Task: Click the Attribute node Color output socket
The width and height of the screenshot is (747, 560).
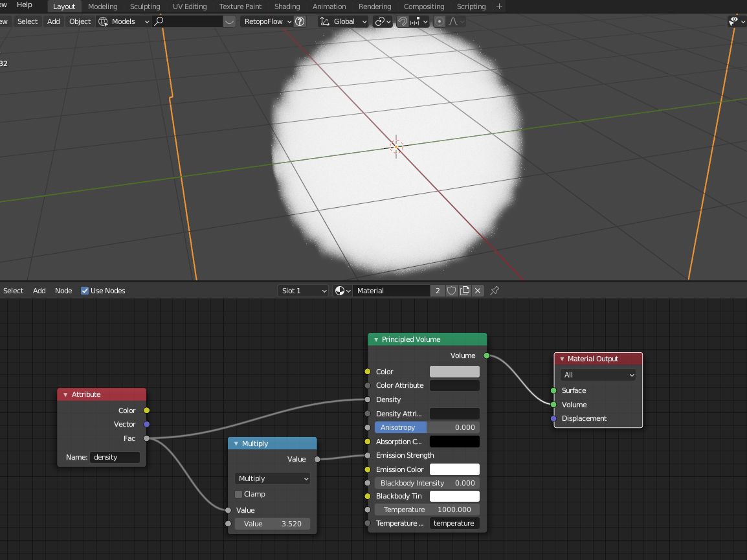Action: tap(147, 410)
